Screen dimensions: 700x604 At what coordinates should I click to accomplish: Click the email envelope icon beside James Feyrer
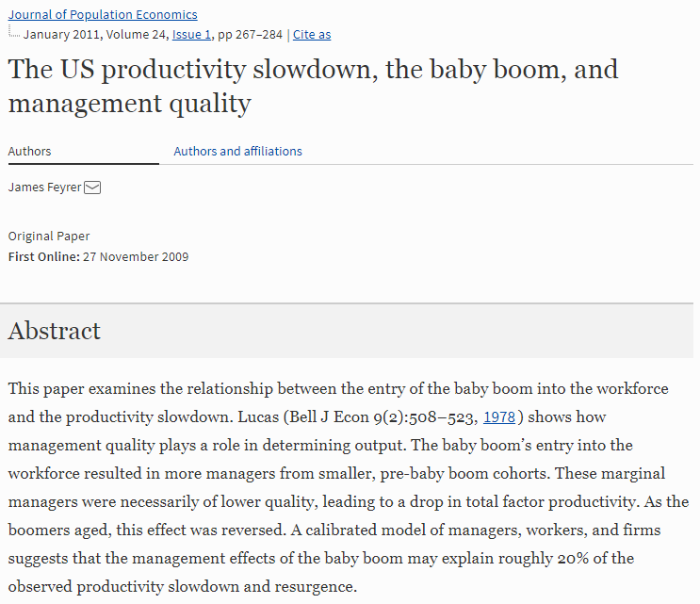[92, 188]
